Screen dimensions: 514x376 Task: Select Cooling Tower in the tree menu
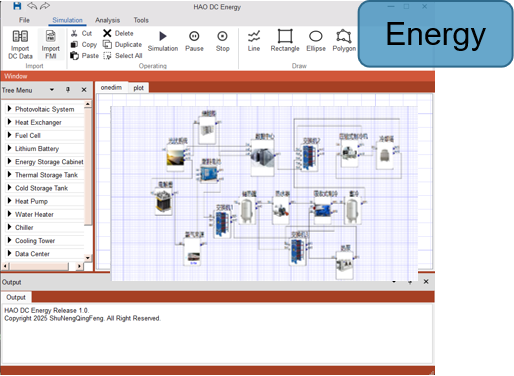pyautogui.click(x=35, y=241)
